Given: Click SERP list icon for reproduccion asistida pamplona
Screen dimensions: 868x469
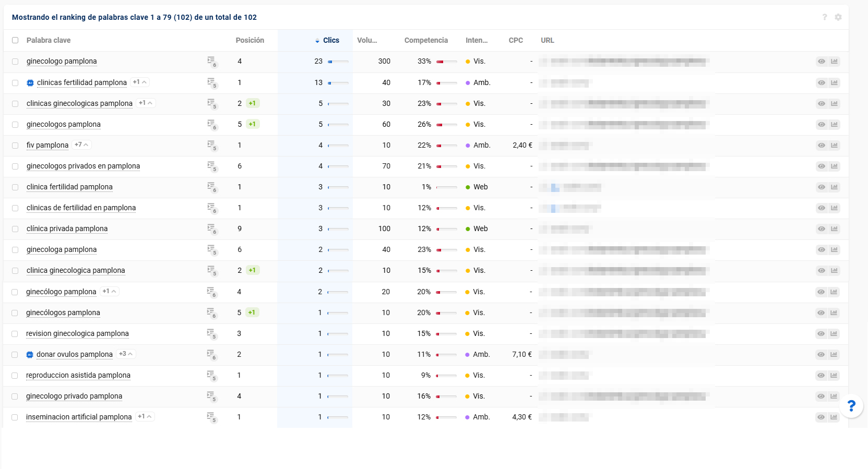Looking at the screenshot, I should pos(211,375).
